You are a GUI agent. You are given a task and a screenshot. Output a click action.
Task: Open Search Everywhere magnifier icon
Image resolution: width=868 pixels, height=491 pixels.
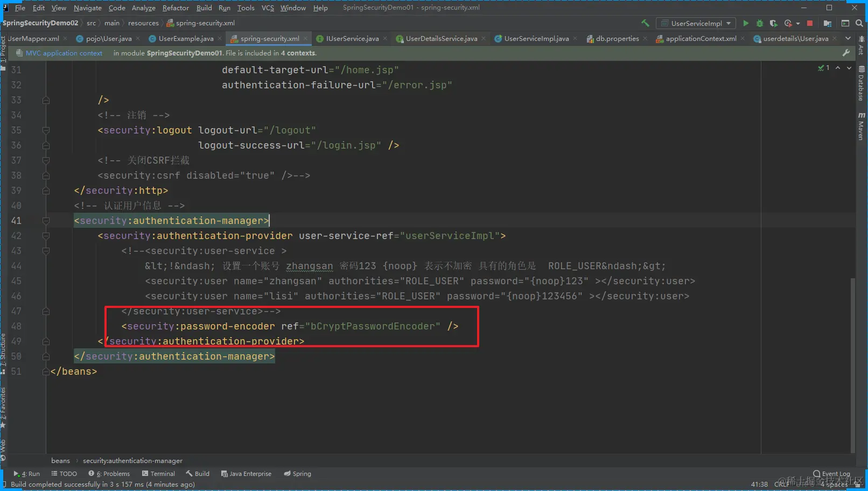(x=859, y=23)
